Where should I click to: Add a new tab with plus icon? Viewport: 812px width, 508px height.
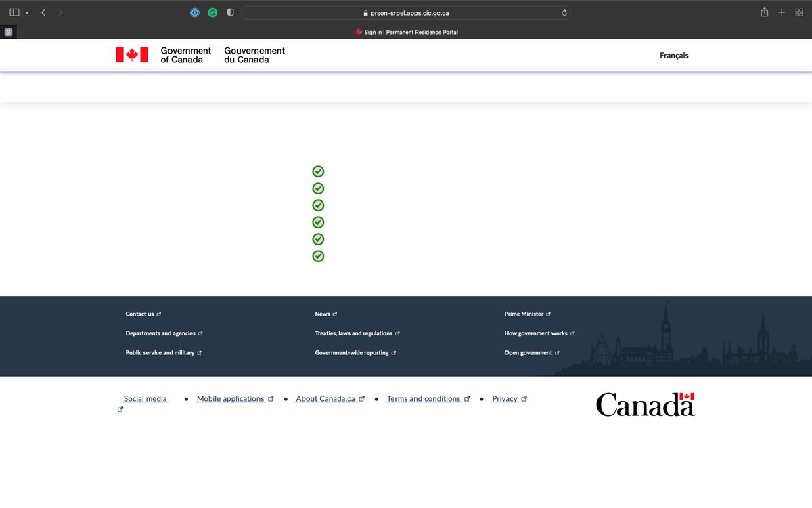click(782, 12)
